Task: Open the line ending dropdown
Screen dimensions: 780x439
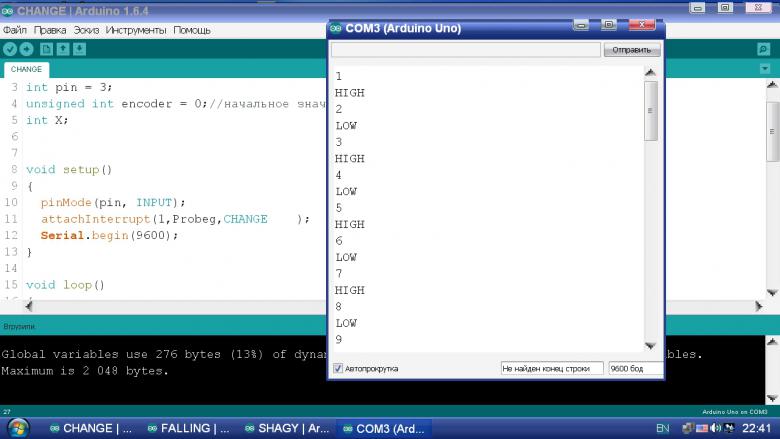Action: click(x=552, y=368)
